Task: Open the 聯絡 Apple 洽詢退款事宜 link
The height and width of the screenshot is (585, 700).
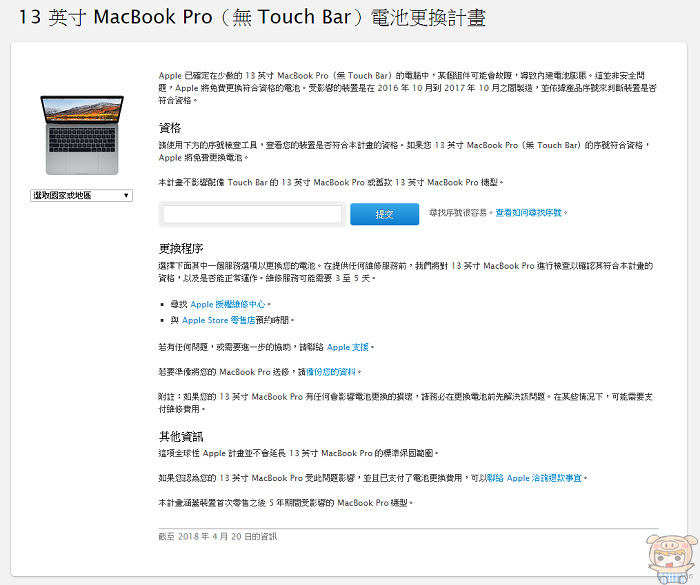Action: click(534, 478)
